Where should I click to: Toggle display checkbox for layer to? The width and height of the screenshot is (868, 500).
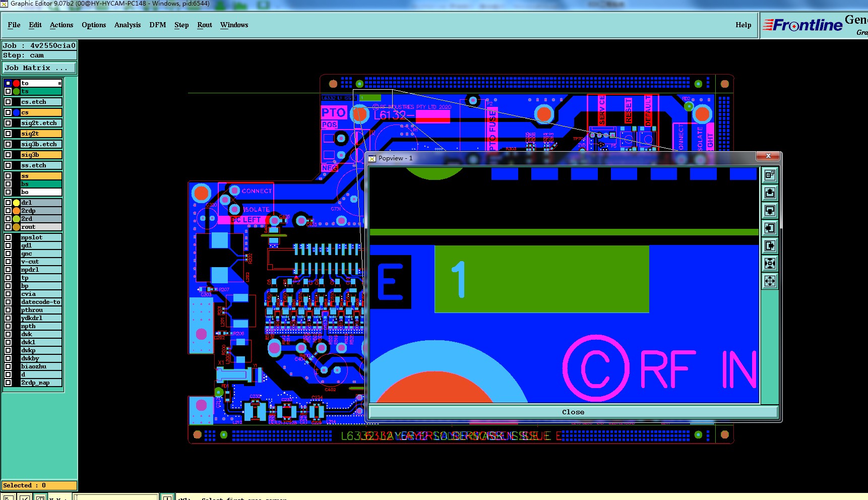click(8, 83)
